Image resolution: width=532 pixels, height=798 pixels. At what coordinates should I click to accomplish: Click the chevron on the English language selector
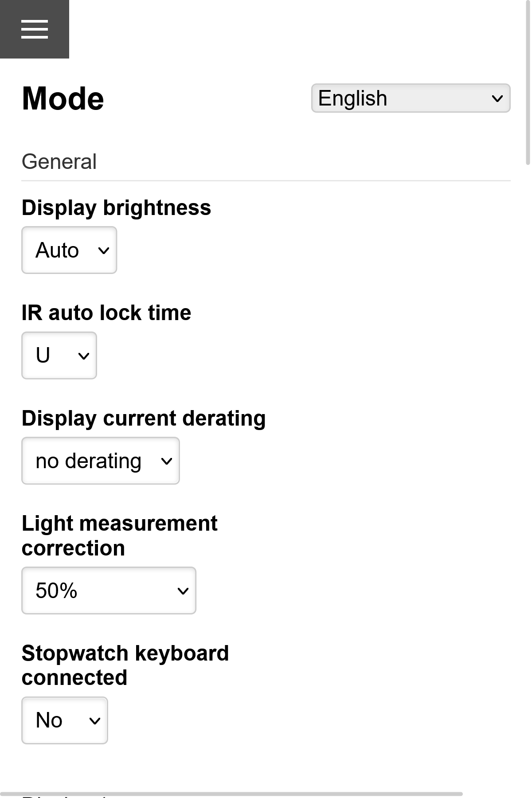[497, 98]
